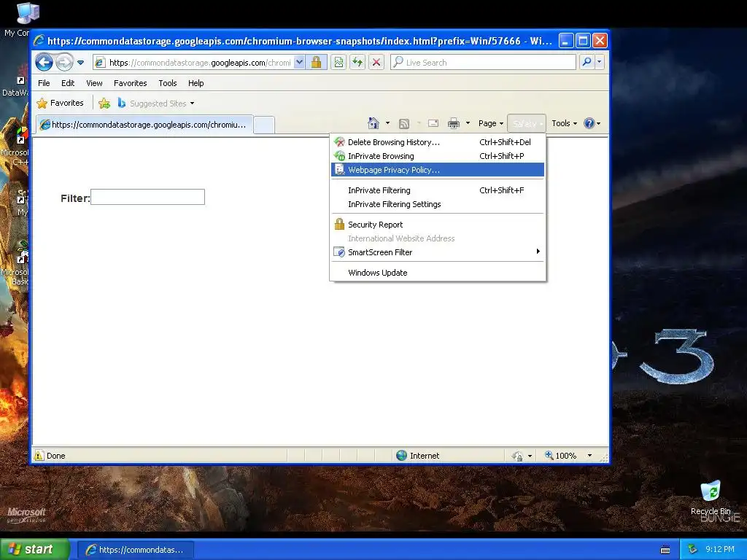
Task: Open the Page command menu
Action: [x=491, y=123]
